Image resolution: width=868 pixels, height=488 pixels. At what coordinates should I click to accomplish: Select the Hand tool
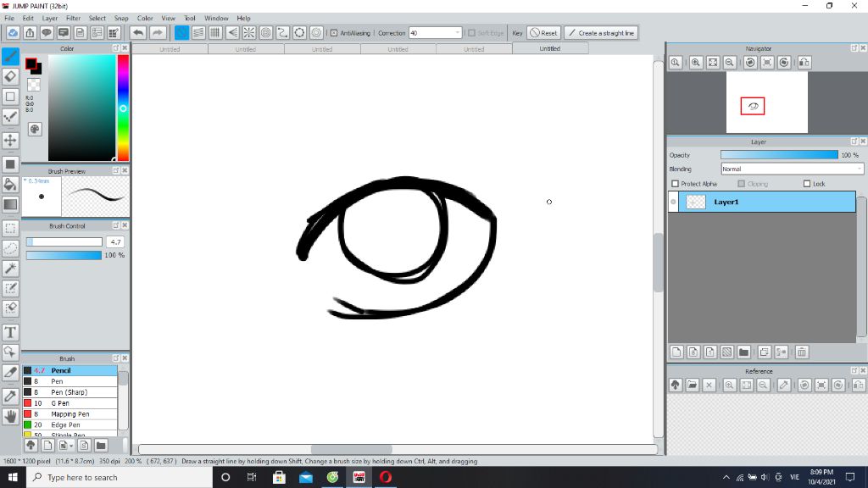(x=10, y=416)
